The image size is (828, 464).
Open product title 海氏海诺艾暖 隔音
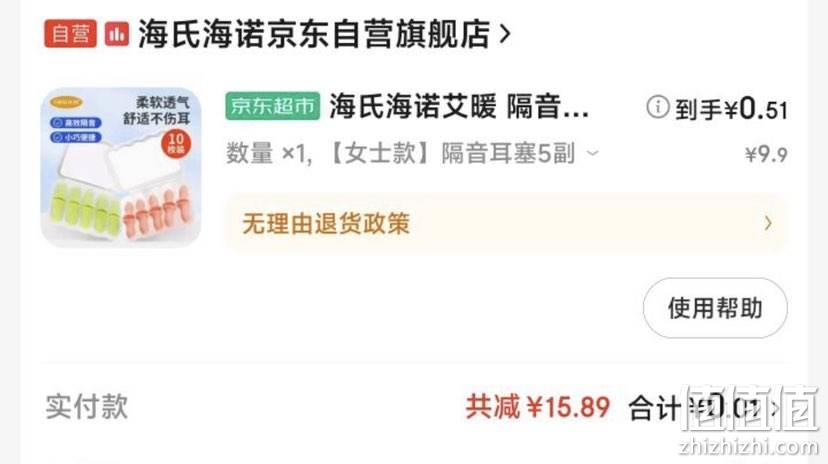point(458,107)
